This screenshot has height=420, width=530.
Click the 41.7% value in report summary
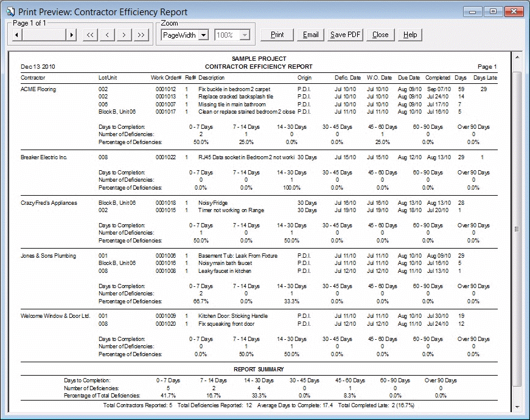[168, 395]
